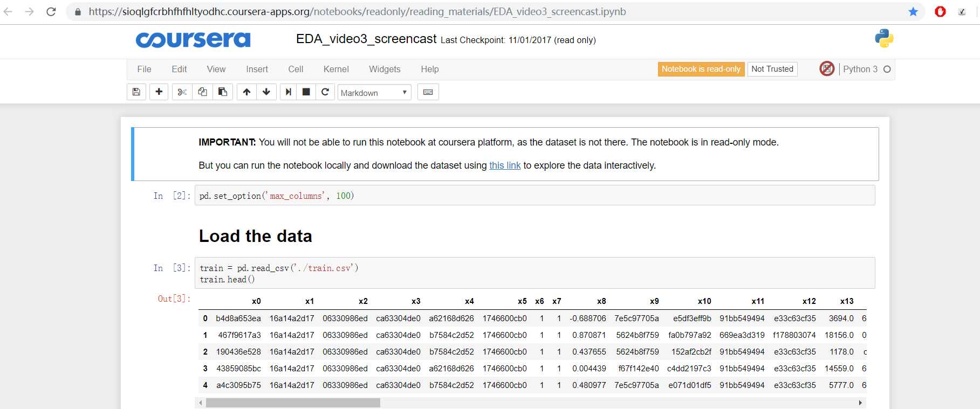Viewport: 980px width, 409px height.
Task: Click the x0 column header
Action: click(x=256, y=301)
